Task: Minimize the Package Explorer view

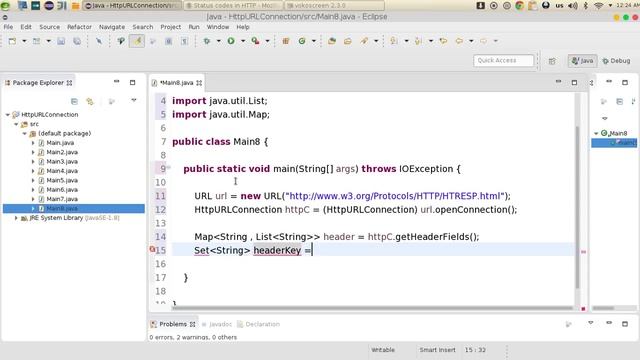Action: 116,82
